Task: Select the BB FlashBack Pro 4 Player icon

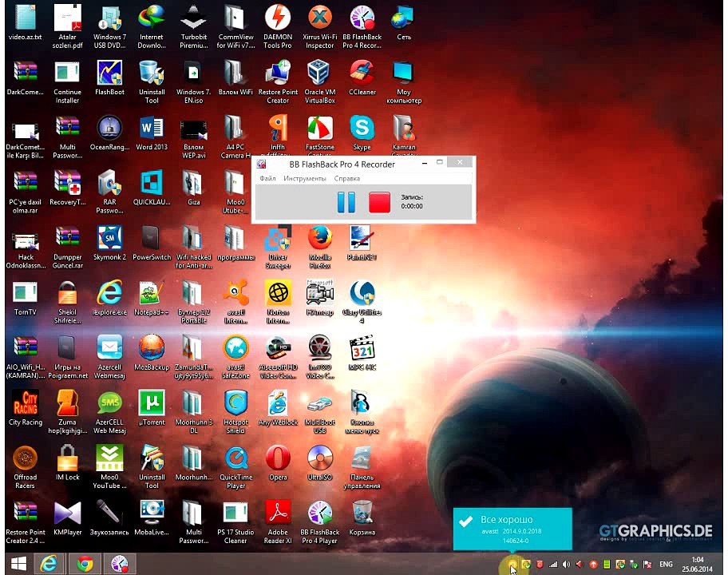Action: (x=320, y=522)
